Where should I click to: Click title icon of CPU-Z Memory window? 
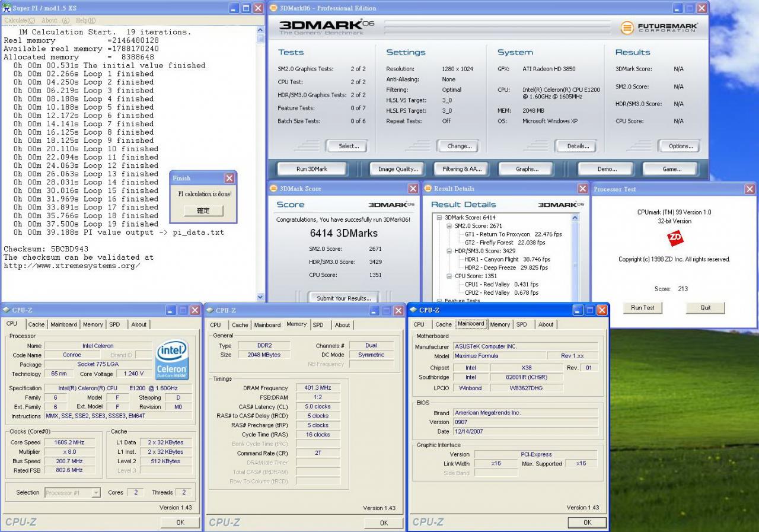pyautogui.click(x=210, y=310)
